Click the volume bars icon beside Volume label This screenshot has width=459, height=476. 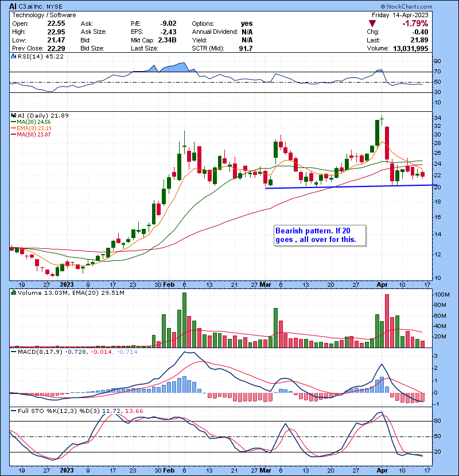[13, 292]
